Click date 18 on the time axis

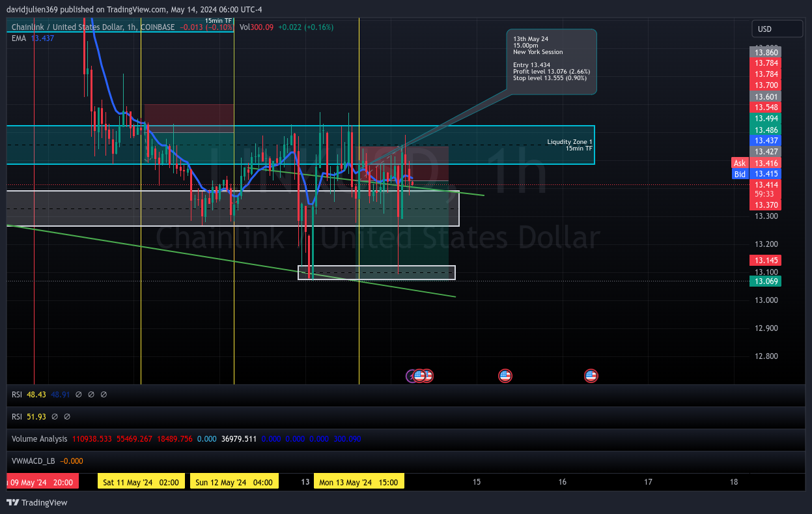pos(734,482)
